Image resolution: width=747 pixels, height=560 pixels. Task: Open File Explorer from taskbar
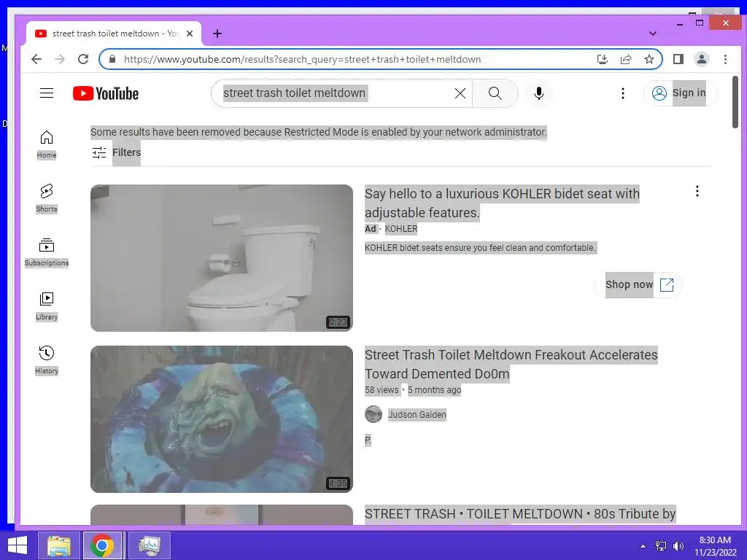tap(59, 545)
